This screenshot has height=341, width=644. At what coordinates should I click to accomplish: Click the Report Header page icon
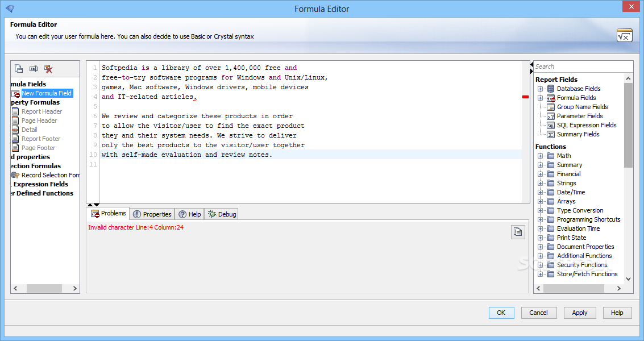[15, 111]
